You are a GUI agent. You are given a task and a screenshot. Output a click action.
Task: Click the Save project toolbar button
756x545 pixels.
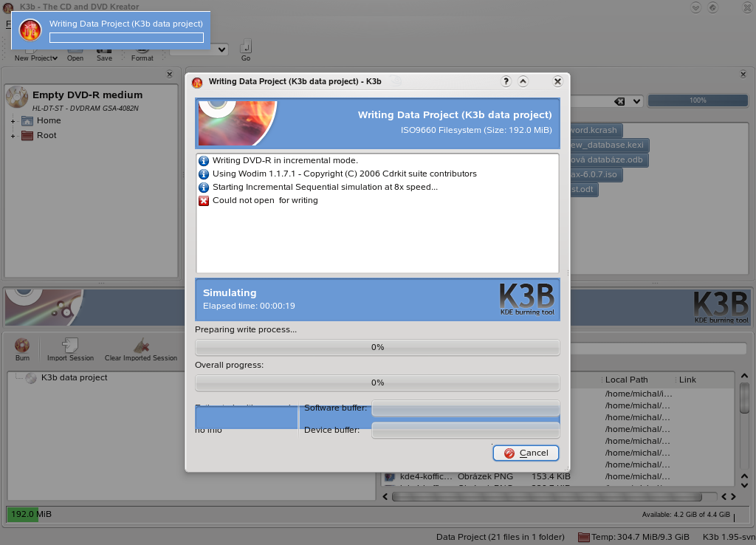[x=104, y=54]
